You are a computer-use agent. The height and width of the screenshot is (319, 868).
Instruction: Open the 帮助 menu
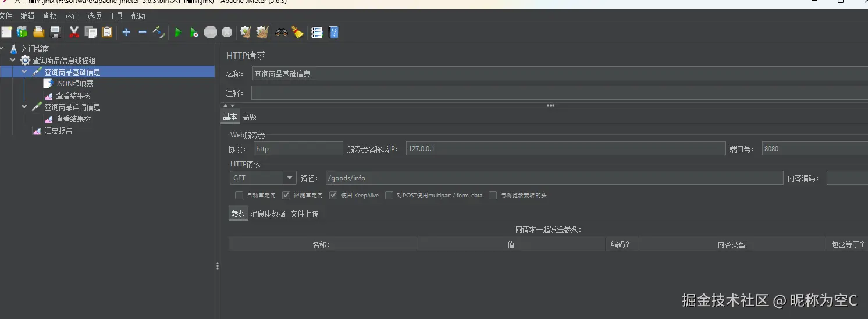coord(138,16)
